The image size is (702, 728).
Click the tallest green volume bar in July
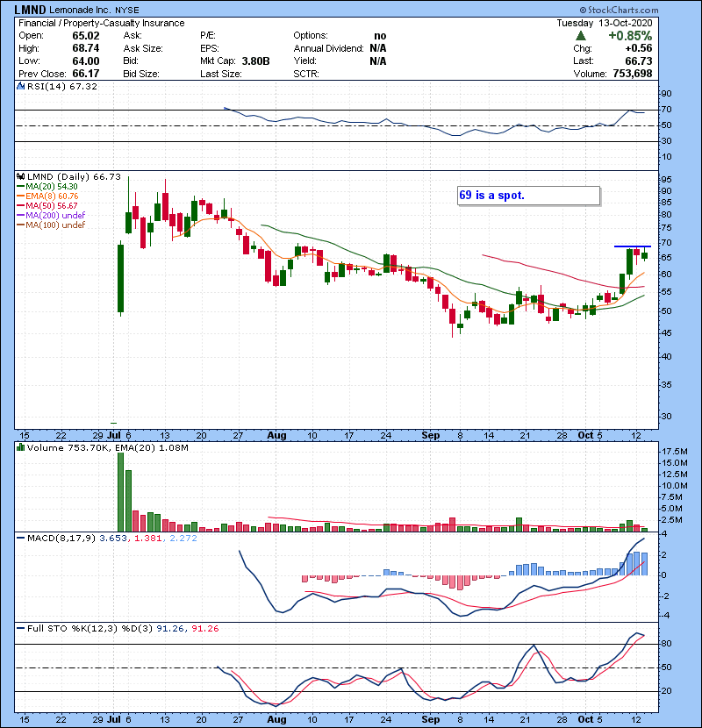coord(121,492)
